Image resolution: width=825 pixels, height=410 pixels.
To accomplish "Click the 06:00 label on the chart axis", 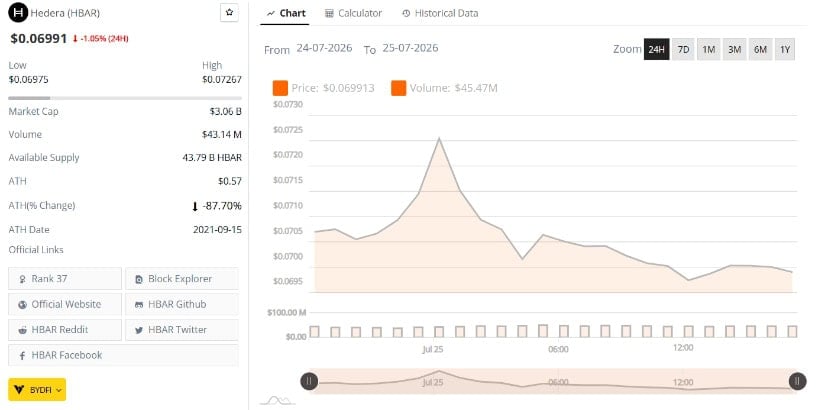I will (x=558, y=349).
